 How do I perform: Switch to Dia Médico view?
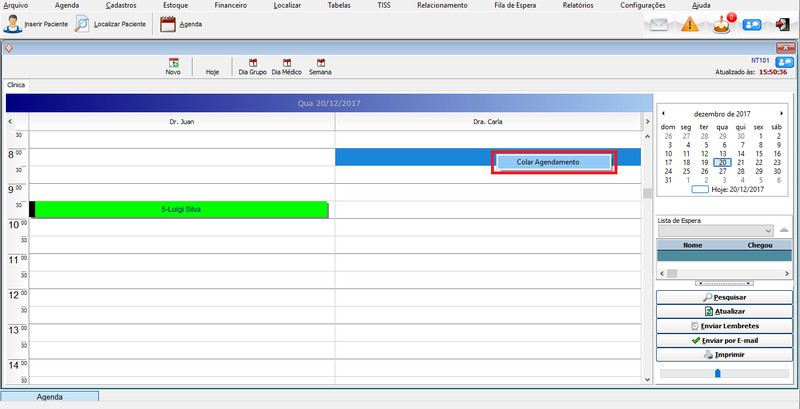[x=287, y=66]
